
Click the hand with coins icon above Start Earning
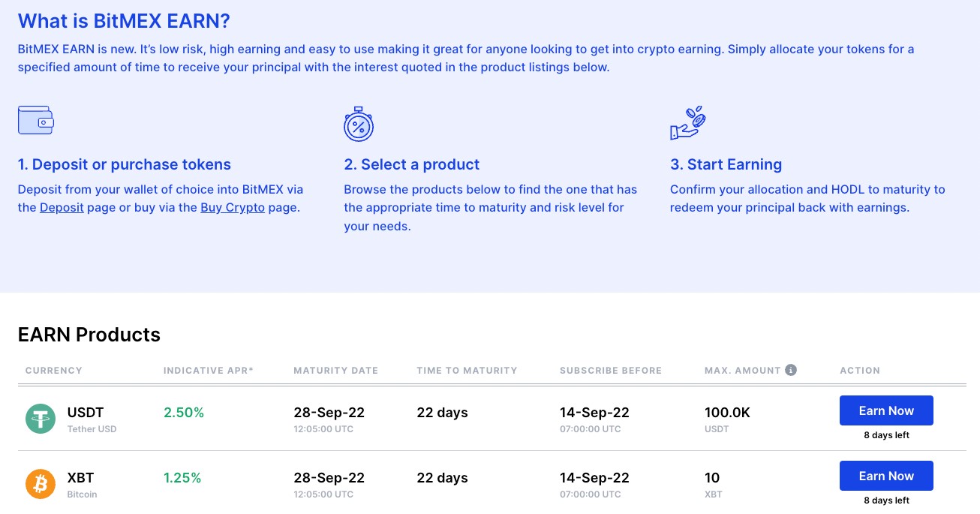point(687,122)
